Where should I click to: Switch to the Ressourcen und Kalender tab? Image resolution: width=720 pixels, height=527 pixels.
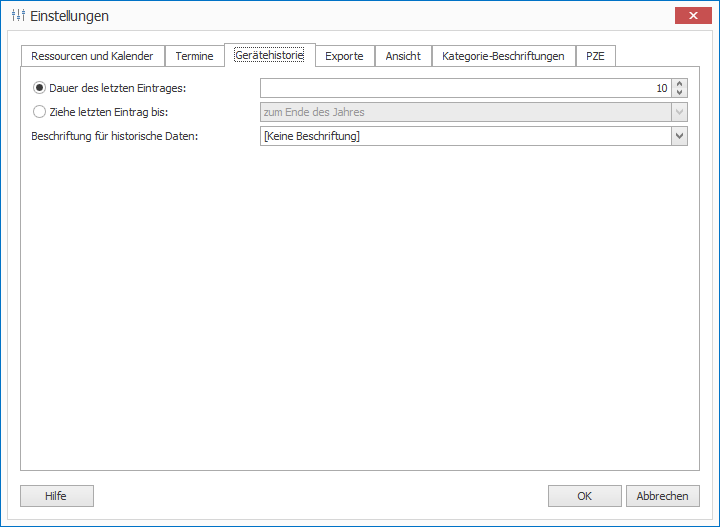(92, 56)
